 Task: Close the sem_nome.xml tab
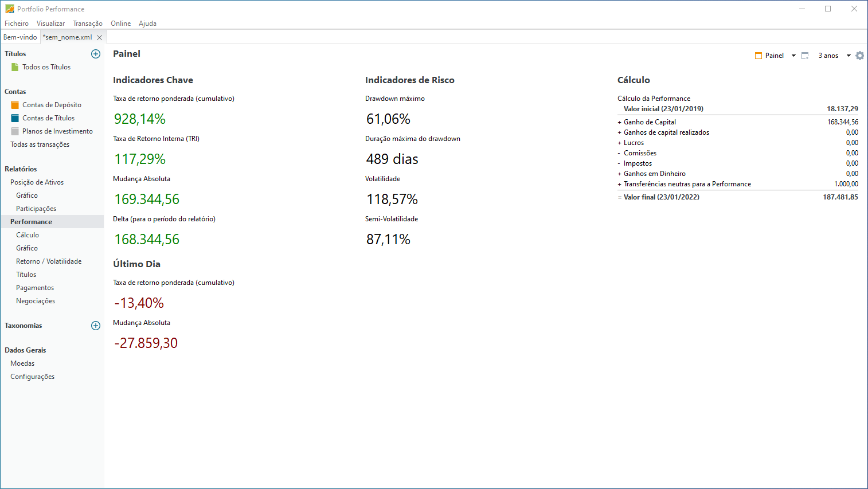[99, 37]
